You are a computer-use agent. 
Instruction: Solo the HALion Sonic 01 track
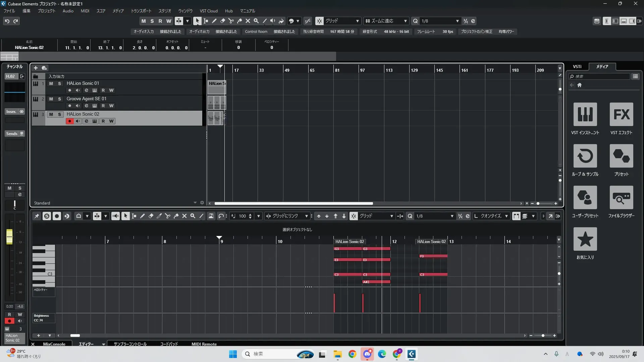59,83
